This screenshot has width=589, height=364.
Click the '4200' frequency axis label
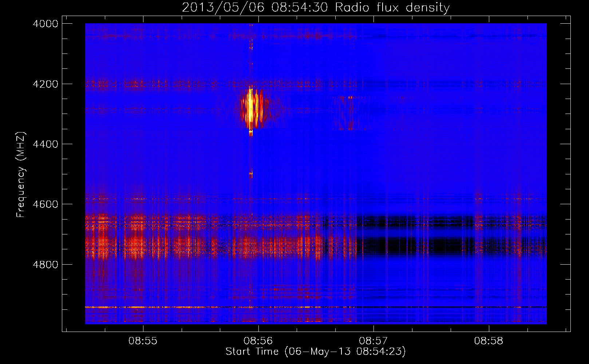pos(46,84)
